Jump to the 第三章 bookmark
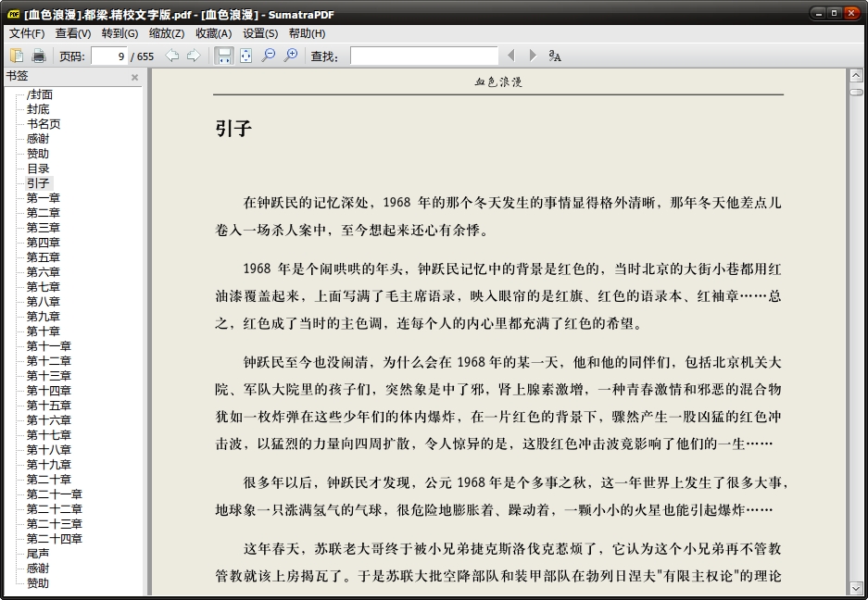Screen dimensions: 868x600 point(44,228)
